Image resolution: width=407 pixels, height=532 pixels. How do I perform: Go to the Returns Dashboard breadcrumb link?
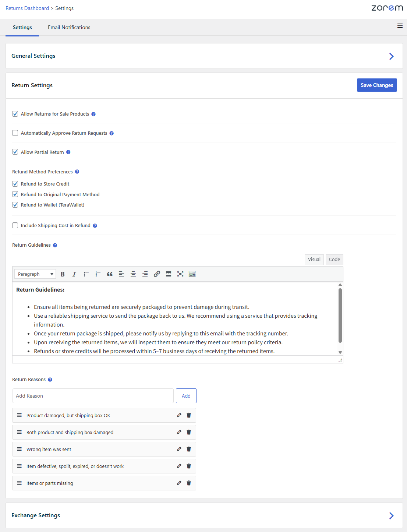(x=27, y=8)
